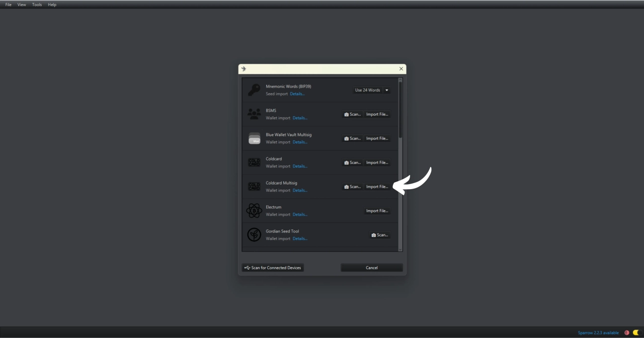Import file for single-sig Coldcard
The height and width of the screenshot is (338, 644).
point(377,162)
